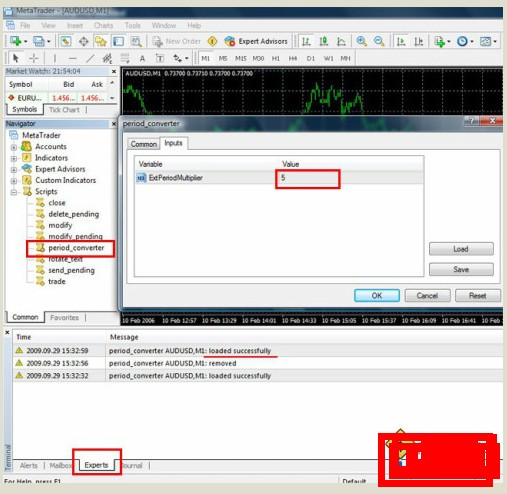Expand the Accounts tree node

coord(14,147)
